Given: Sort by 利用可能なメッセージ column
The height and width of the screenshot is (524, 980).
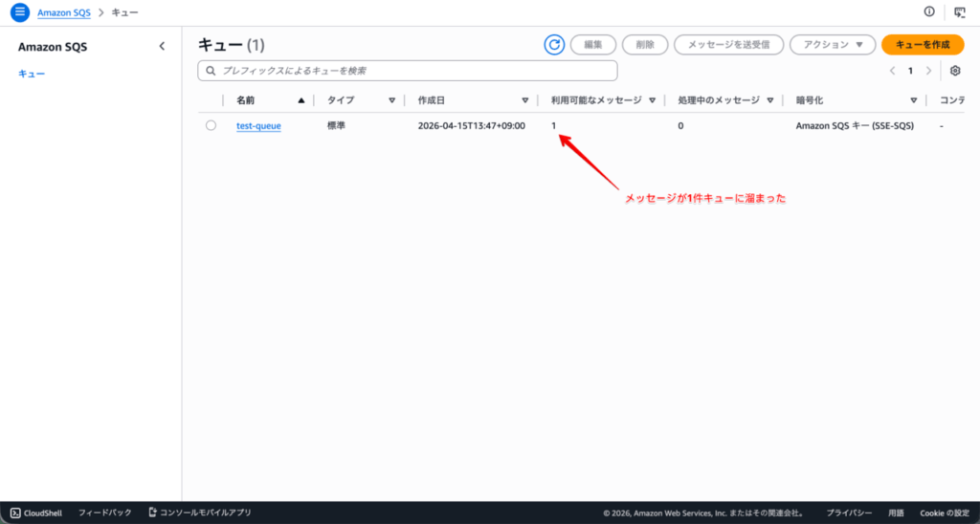Looking at the screenshot, I should (653, 100).
